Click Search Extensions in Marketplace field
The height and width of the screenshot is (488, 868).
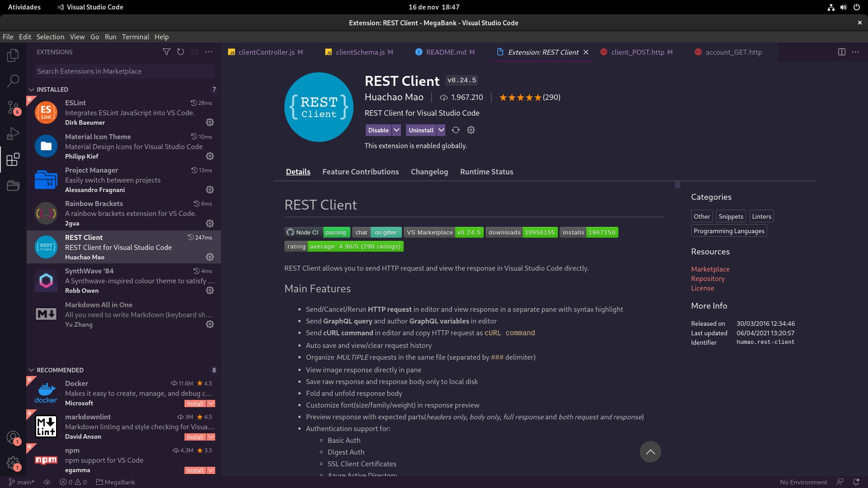[124, 71]
